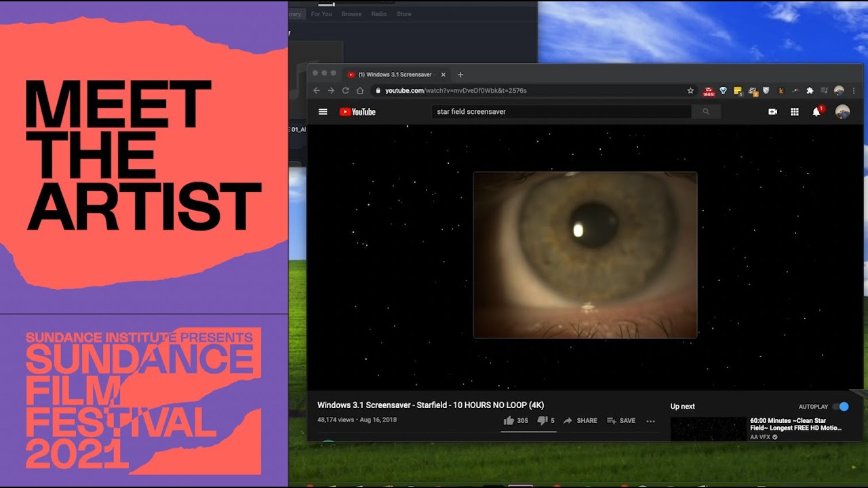Image resolution: width=868 pixels, height=488 pixels.
Task: Click the SHARE button
Action: coord(580,421)
